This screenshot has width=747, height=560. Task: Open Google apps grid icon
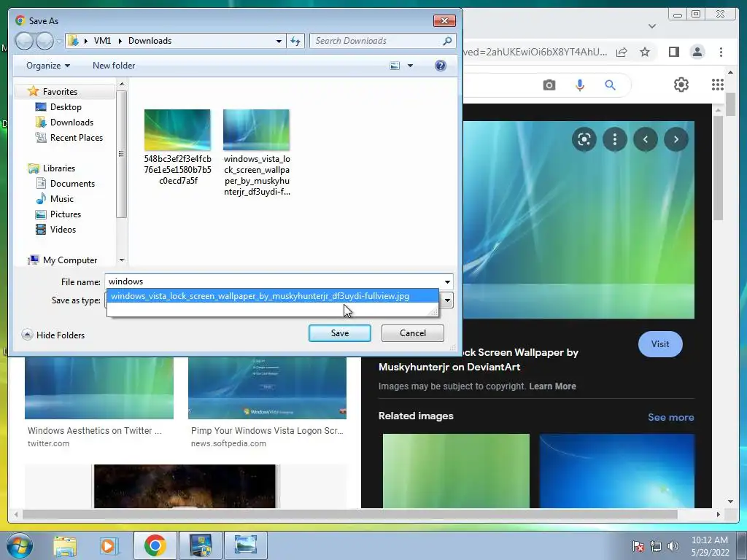pyautogui.click(x=718, y=85)
